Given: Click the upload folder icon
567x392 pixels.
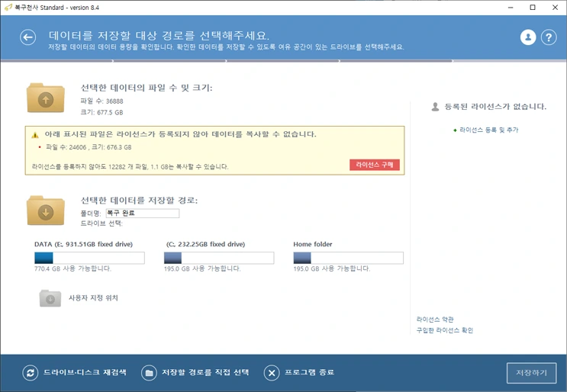Looking at the screenshot, I should [x=46, y=98].
